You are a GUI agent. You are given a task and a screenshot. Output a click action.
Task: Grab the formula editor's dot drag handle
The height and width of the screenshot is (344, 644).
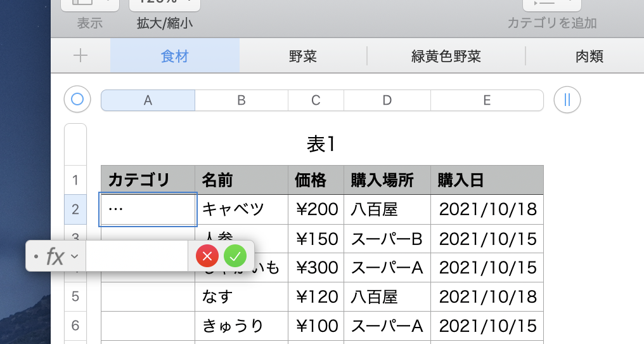click(35, 256)
